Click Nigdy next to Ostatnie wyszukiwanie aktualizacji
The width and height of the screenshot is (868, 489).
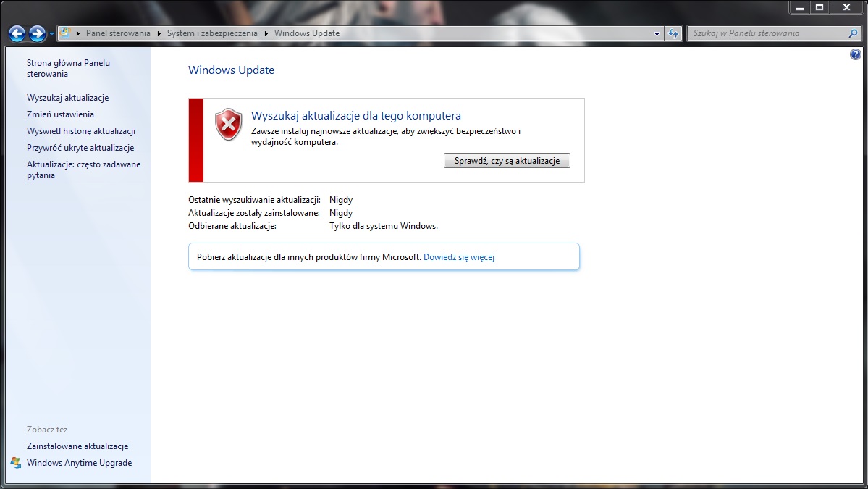pyautogui.click(x=341, y=200)
